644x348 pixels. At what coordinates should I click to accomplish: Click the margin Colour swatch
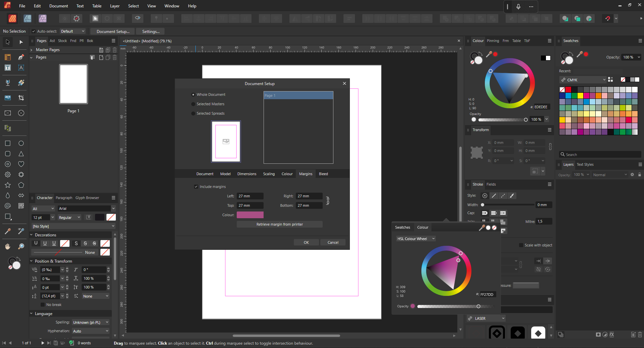250,215
